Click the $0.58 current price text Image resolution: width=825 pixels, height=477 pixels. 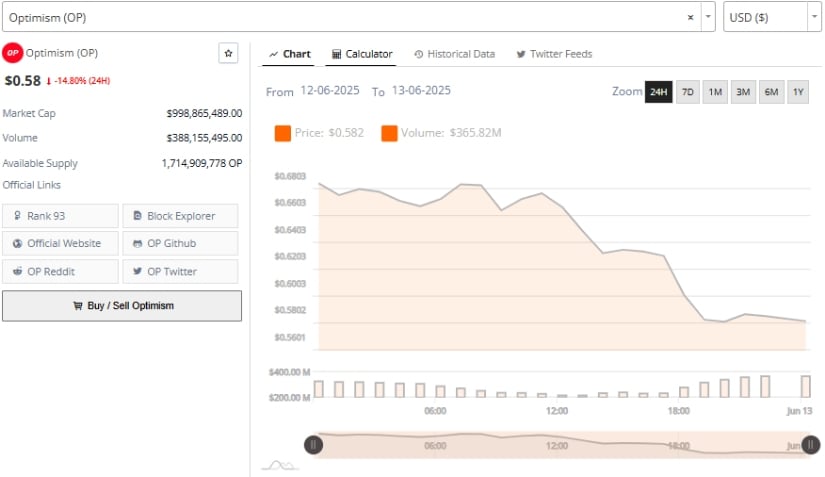pos(23,81)
